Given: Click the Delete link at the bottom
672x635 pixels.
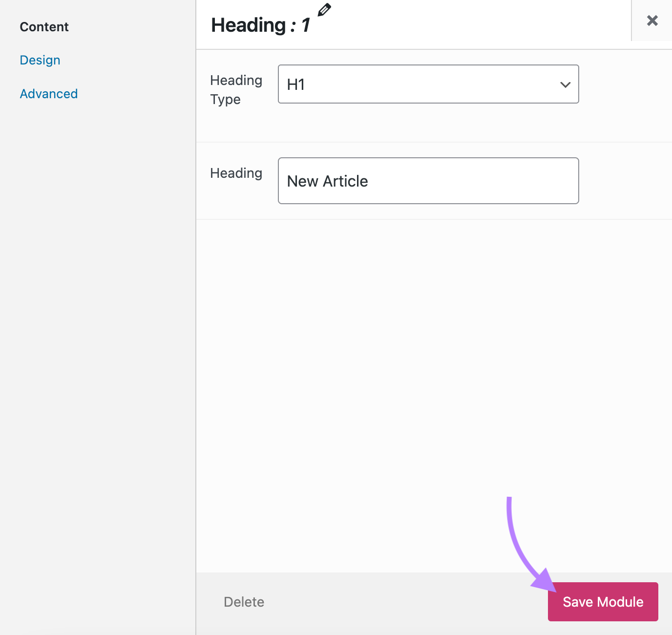Looking at the screenshot, I should [244, 602].
